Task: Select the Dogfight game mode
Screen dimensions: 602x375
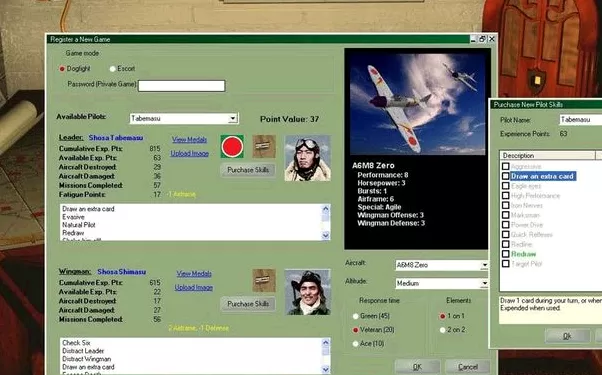Action: pos(62,69)
